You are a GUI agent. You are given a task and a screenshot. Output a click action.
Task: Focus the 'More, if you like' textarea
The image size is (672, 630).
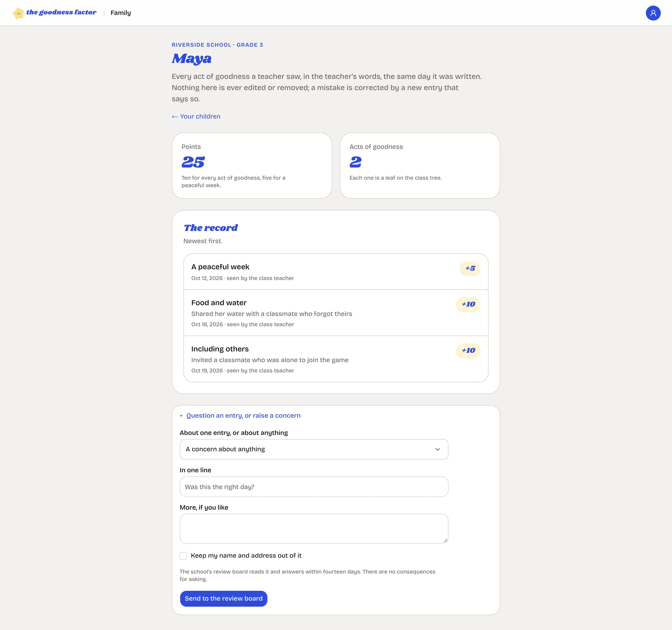point(314,528)
